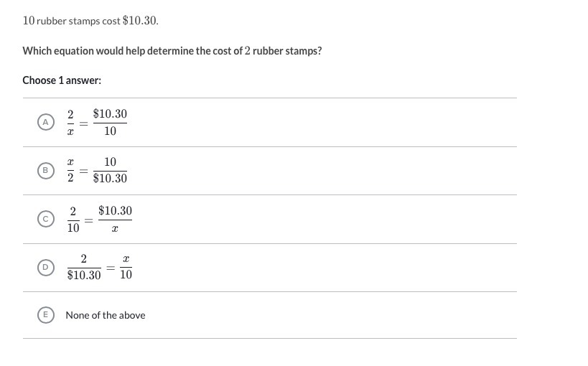Viewport: 588px width, 366px height.
Task: Click the x denominator in option C
Action: click(x=115, y=228)
